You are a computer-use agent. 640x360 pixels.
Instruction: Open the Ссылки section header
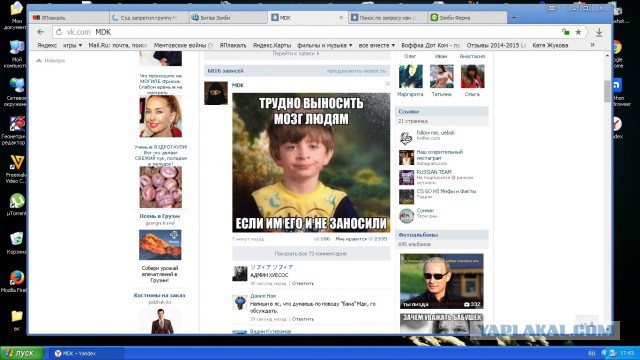pos(442,111)
